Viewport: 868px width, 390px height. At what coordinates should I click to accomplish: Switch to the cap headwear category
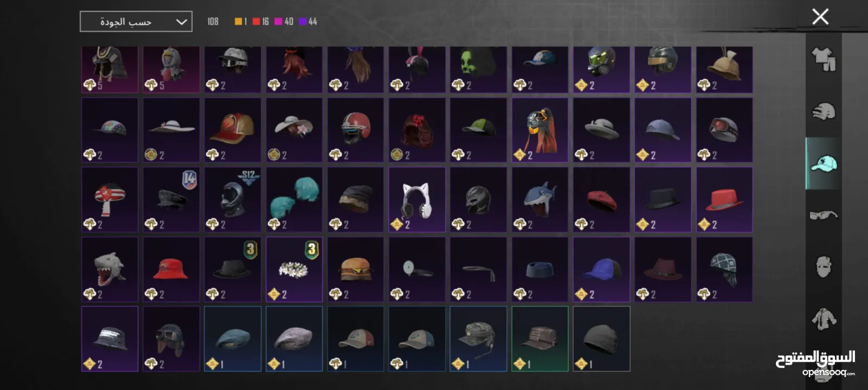tap(823, 163)
